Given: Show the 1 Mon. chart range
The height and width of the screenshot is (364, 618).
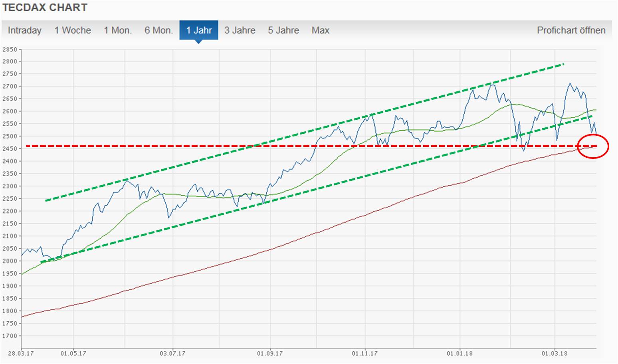Looking at the screenshot, I should tap(118, 30).
